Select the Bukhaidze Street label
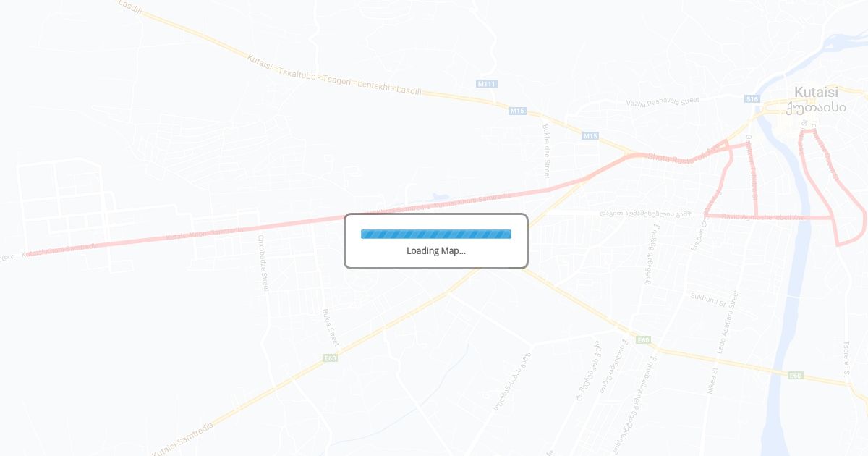Viewport: 868px width, 456px height. pos(547,151)
